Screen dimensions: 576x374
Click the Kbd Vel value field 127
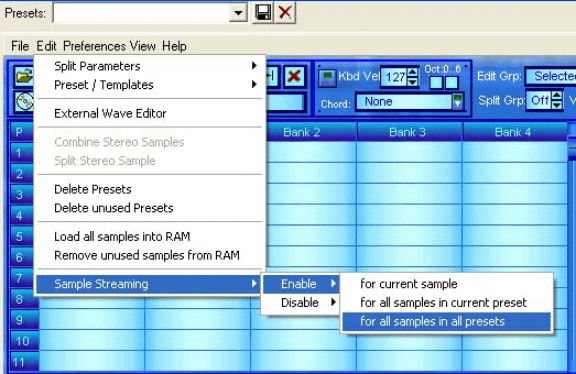pos(394,77)
